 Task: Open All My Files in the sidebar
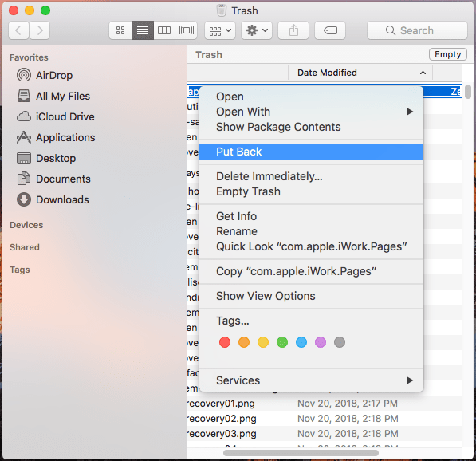pos(53,96)
